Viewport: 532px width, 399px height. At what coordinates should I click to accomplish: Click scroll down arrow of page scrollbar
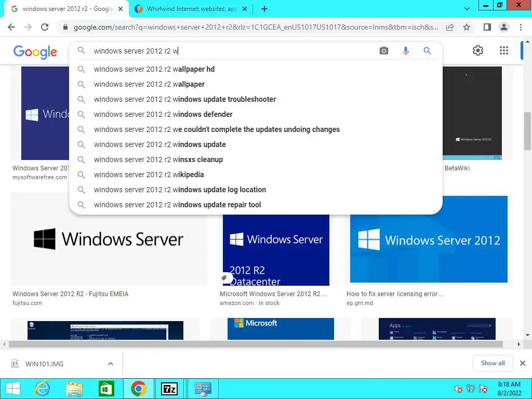[527, 335]
